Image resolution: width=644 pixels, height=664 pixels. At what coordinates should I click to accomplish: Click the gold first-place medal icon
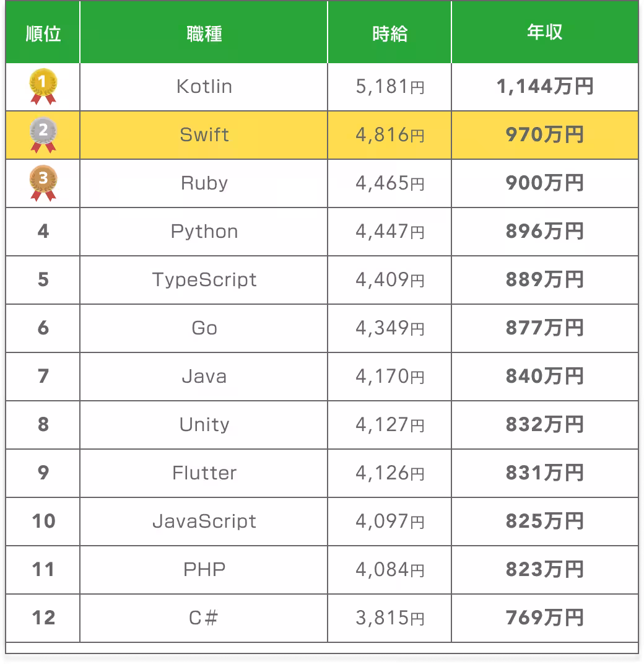click(43, 85)
